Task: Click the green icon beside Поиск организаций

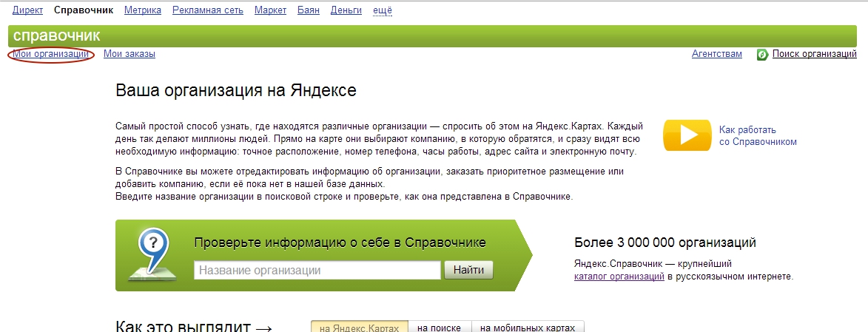Action: [762, 54]
